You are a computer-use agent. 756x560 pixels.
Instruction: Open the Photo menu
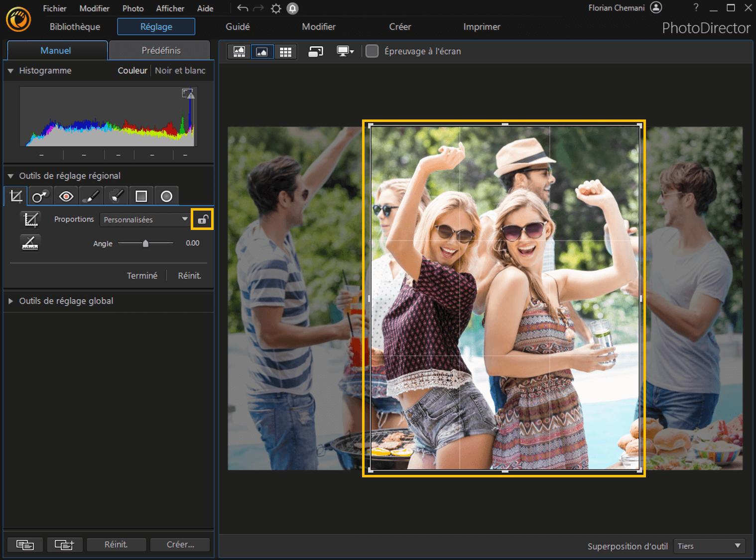[132, 8]
